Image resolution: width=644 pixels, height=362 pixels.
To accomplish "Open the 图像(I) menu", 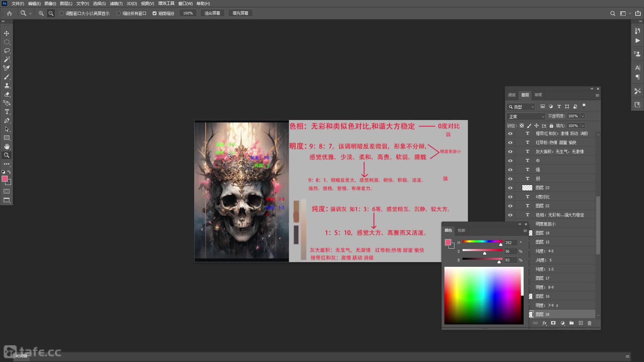I will (x=50, y=3).
